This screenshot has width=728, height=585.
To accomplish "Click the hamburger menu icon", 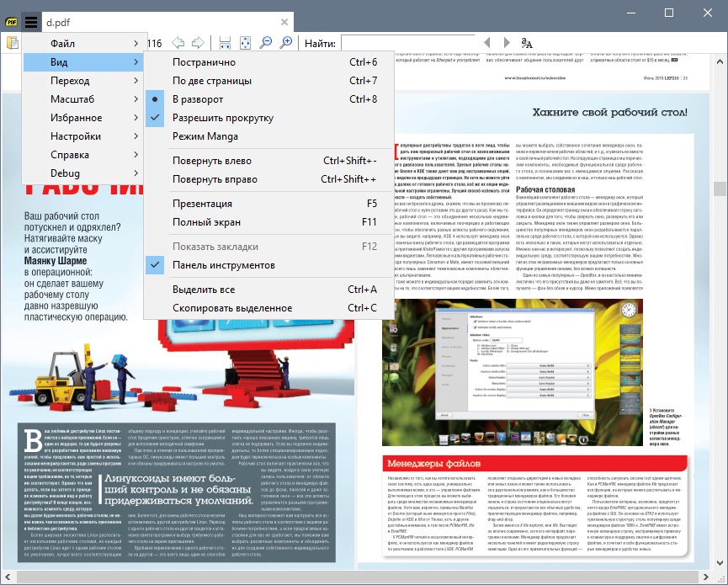I will (x=31, y=22).
